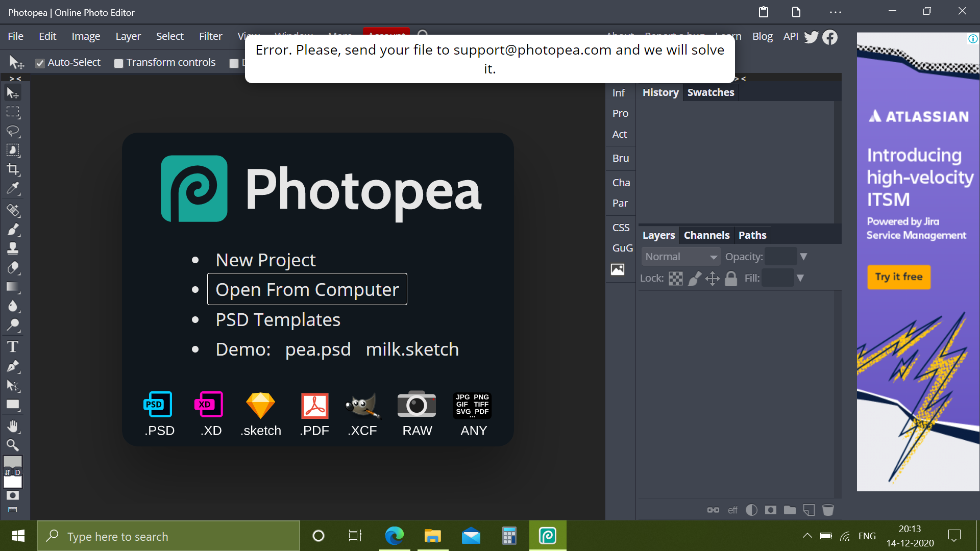Expand the left tools panel with the arrows
This screenshot has height=551, width=980.
[x=14, y=78]
